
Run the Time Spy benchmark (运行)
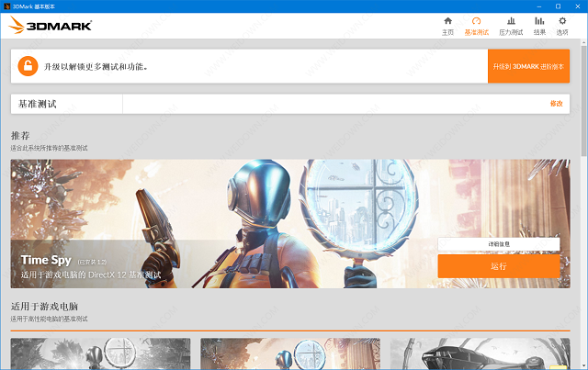tap(498, 266)
